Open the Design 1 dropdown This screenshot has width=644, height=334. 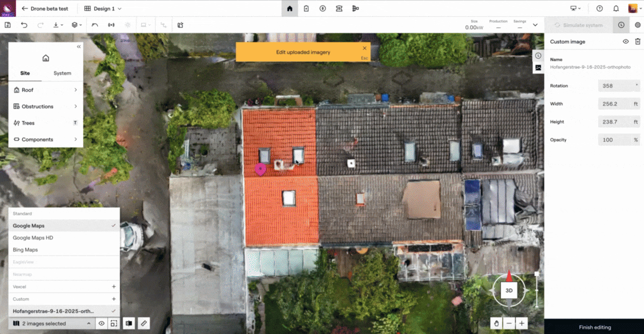[x=103, y=9]
